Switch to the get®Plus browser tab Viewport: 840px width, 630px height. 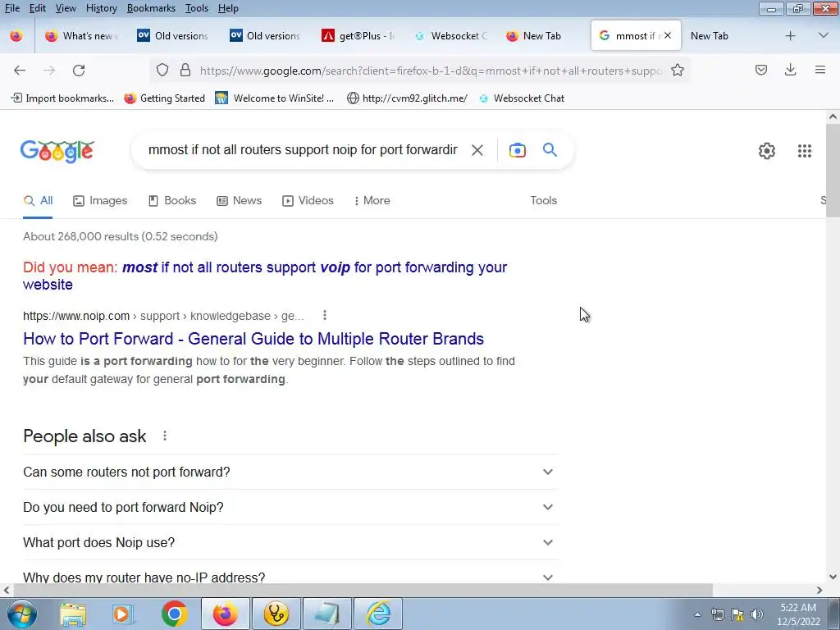(x=358, y=36)
